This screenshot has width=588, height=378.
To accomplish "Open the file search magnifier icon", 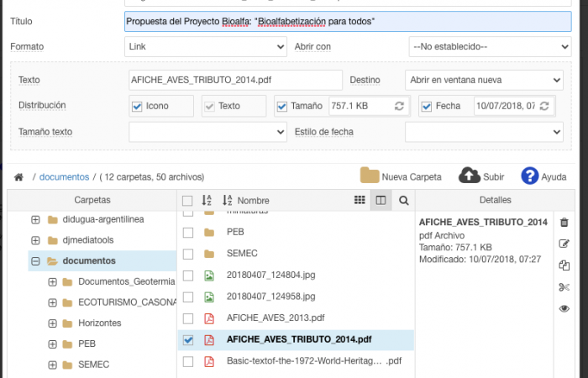I will pos(403,201).
